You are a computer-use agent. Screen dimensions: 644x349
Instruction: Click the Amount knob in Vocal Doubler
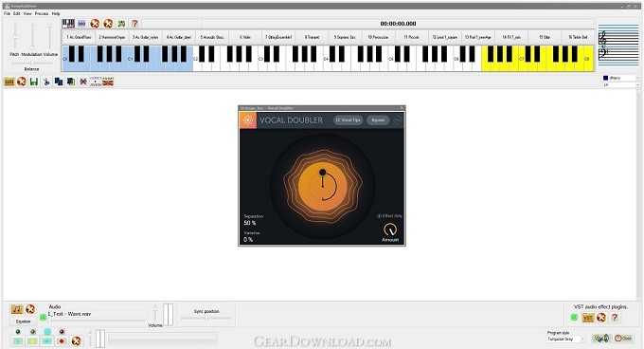point(390,230)
